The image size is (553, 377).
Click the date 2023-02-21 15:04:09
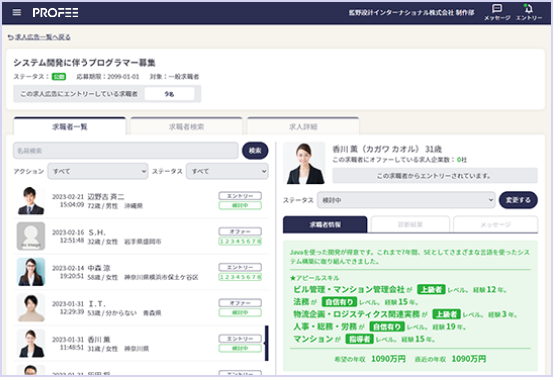[x=68, y=201]
